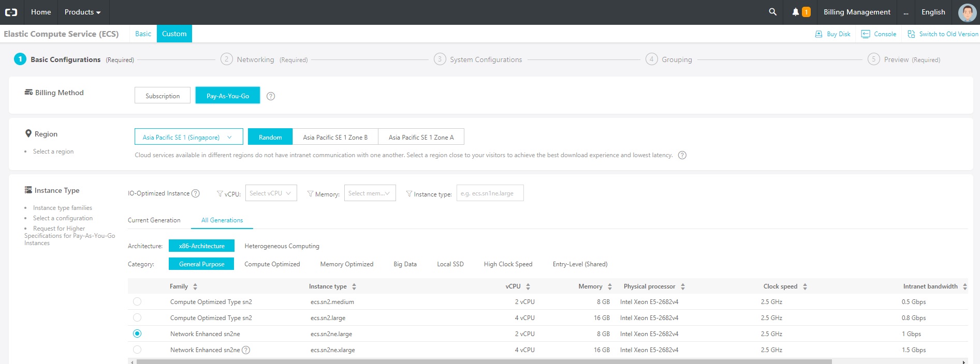Focus the Instance type filter input
The width and height of the screenshot is (980, 364).
[x=490, y=193]
